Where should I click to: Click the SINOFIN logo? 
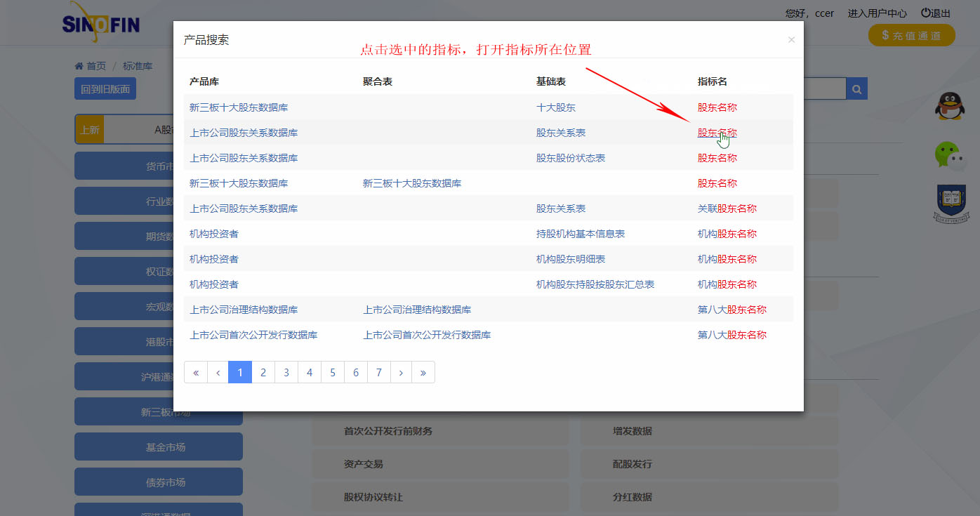pyautogui.click(x=101, y=22)
